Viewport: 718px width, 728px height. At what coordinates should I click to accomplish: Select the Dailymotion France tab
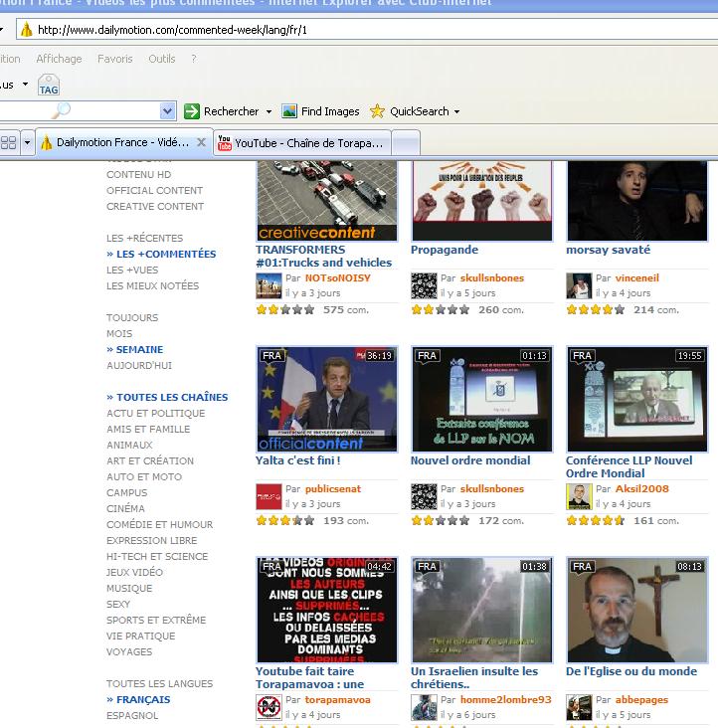click(x=122, y=142)
